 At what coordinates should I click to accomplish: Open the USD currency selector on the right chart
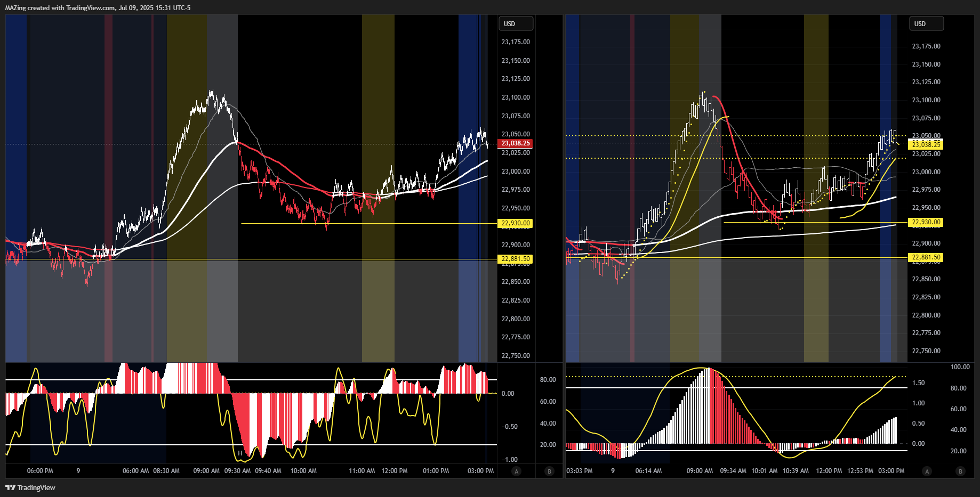tap(926, 23)
